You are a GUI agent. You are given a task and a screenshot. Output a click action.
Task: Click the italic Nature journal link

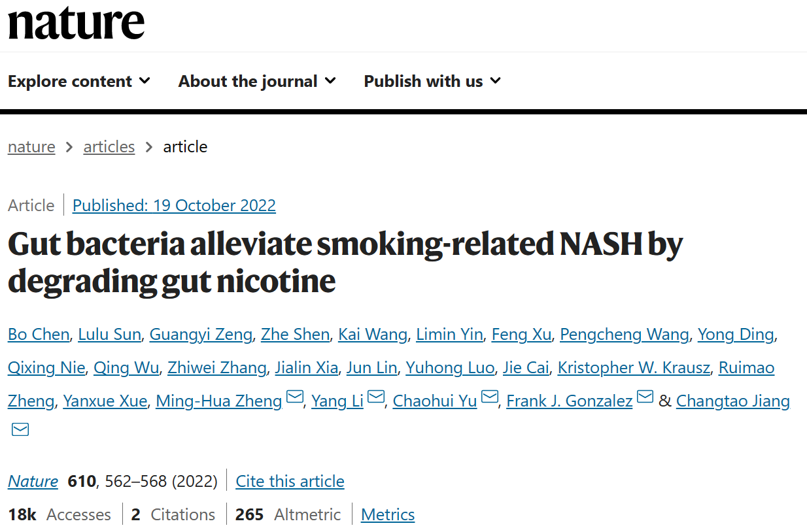point(33,482)
